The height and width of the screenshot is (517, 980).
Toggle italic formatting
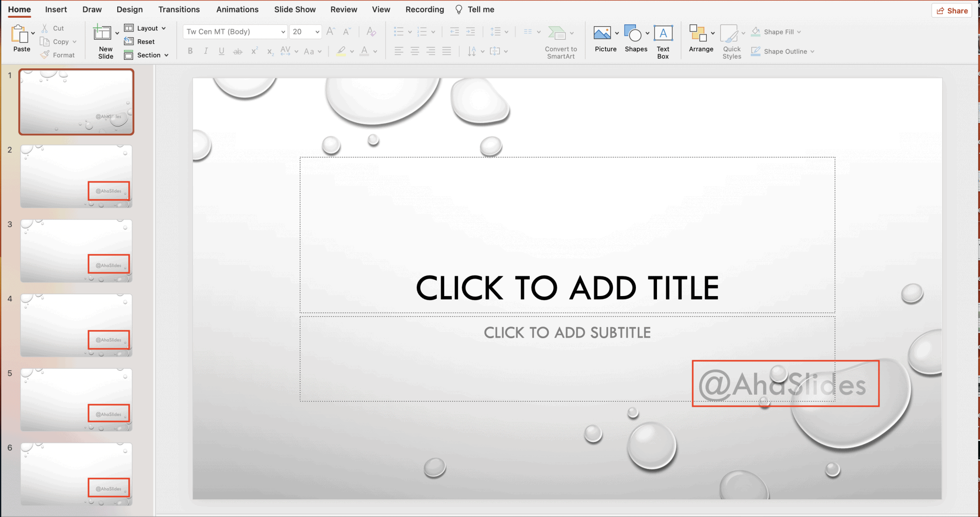tap(206, 51)
